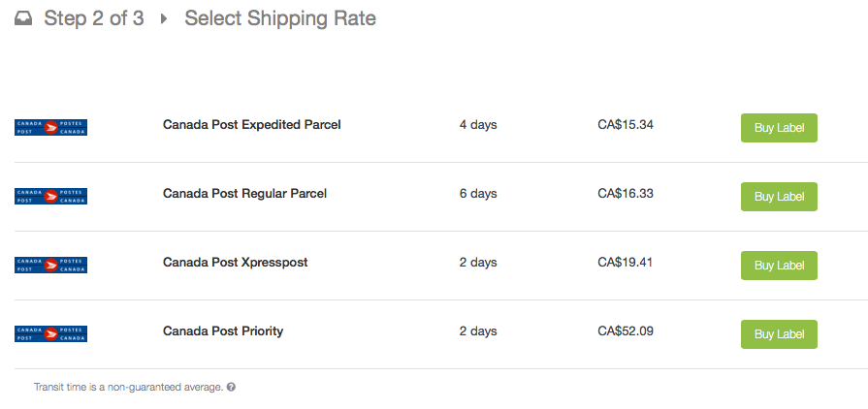Click the Step 2 of 3 heading

(94, 18)
